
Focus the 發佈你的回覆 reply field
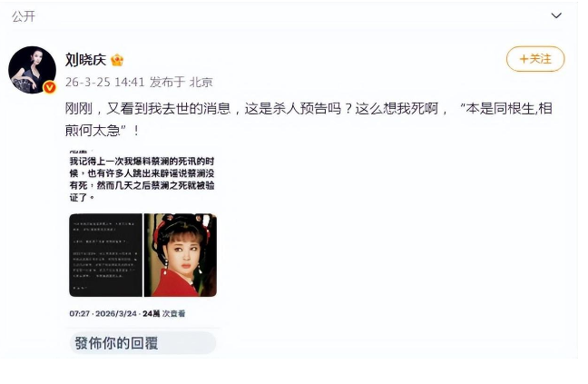pos(142,343)
